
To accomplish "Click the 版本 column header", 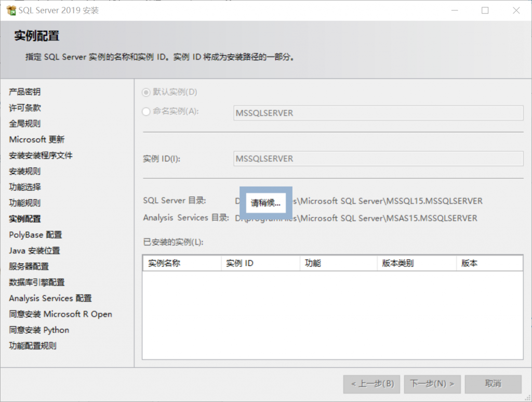I will pos(488,263).
